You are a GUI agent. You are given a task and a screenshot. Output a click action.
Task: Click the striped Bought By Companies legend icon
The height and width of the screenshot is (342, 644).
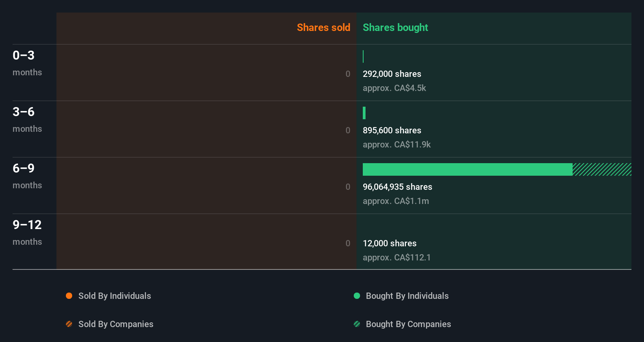click(x=357, y=324)
